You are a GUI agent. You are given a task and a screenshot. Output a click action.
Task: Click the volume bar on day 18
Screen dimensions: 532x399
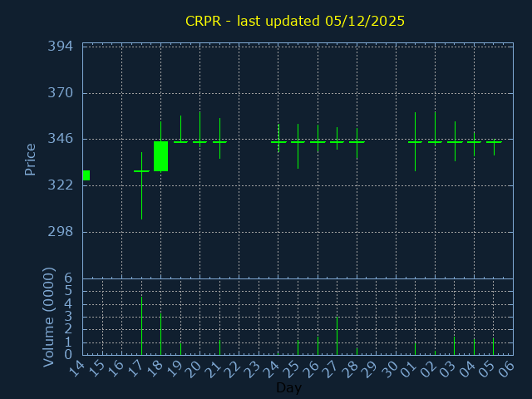(160, 334)
